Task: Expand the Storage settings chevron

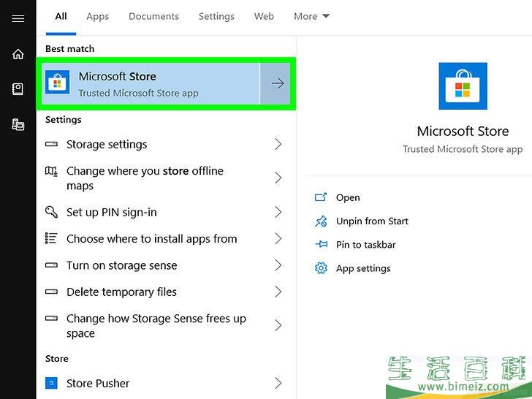Action: [278, 144]
